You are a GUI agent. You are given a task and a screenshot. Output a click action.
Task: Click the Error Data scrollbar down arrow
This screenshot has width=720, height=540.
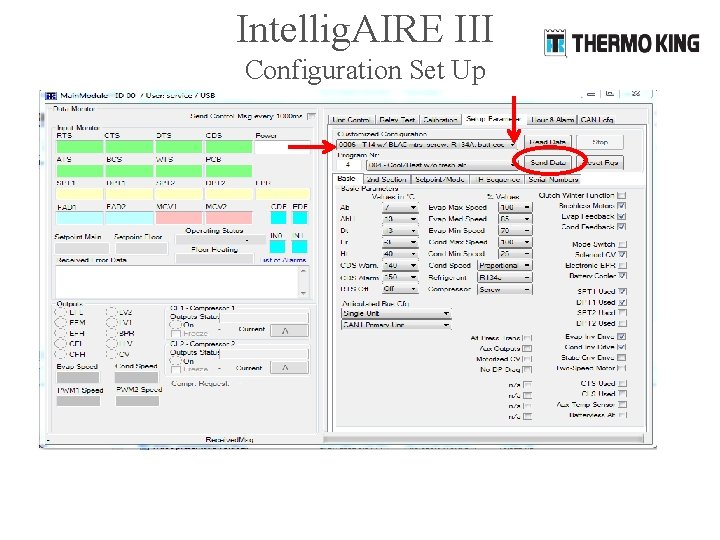point(303,293)
